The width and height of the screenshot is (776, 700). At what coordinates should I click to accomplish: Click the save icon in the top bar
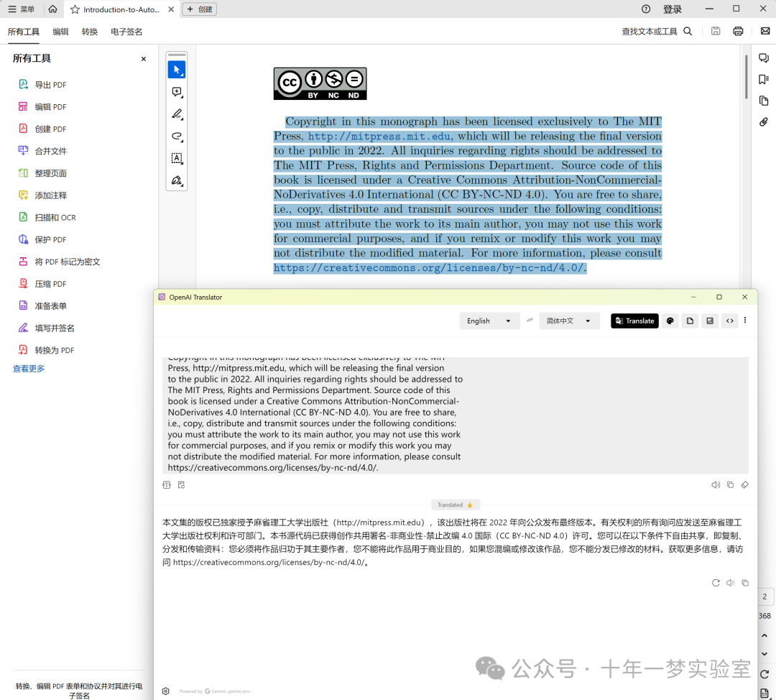[716, 31]
